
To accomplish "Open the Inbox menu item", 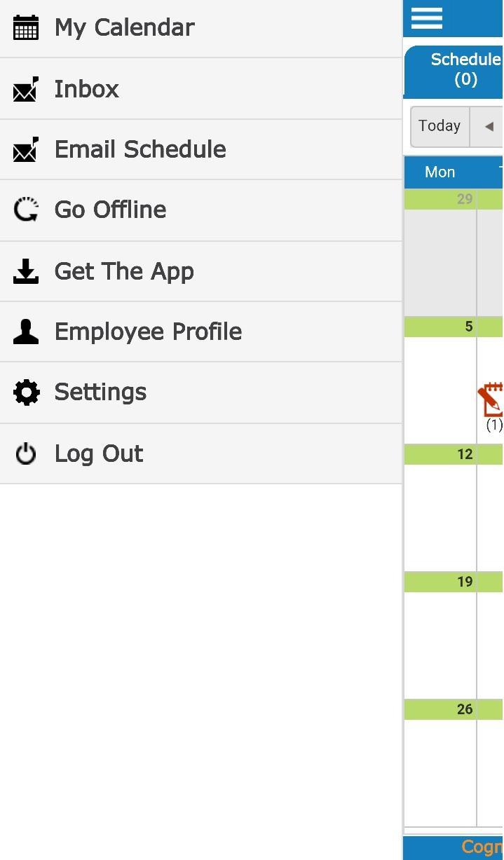I will (x=87, y=90).
